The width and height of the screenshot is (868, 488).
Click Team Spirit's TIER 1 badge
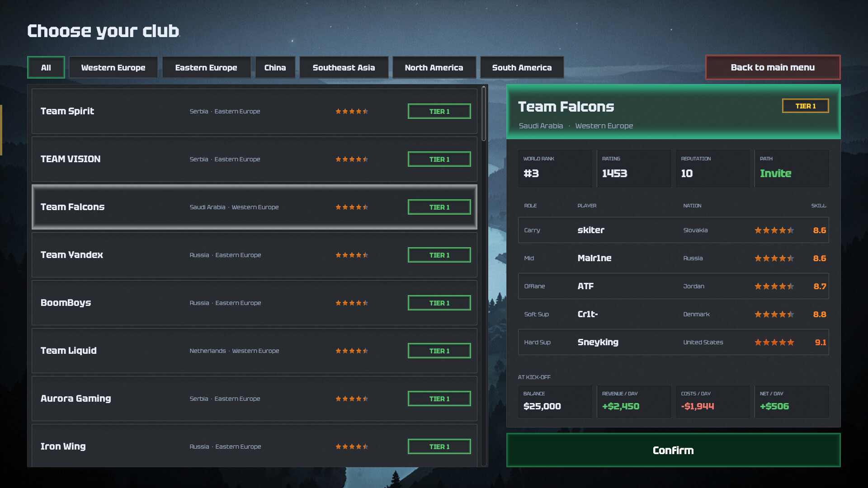tap(439, 111)
